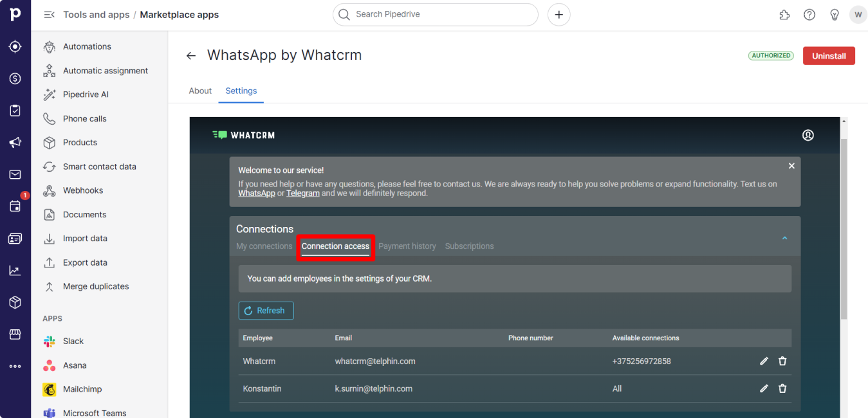Open the Deals dollar icon in sidebar

(15, 78)
